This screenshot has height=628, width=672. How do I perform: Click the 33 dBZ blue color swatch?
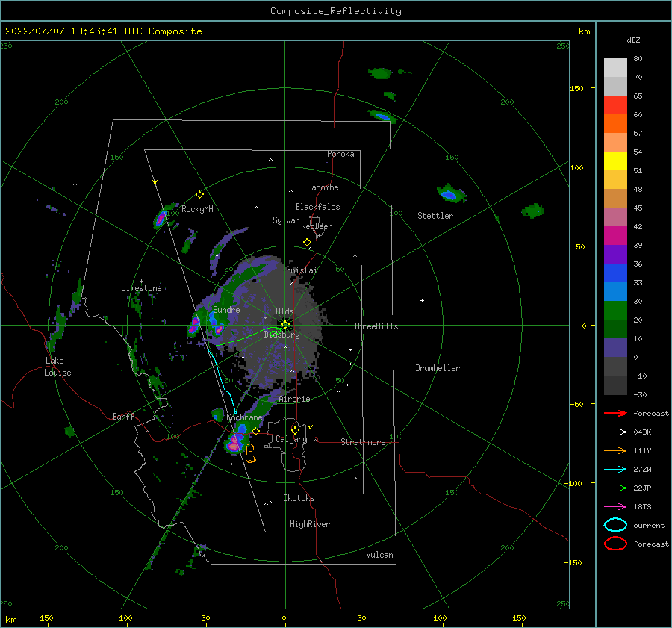(x=615, y=273)
